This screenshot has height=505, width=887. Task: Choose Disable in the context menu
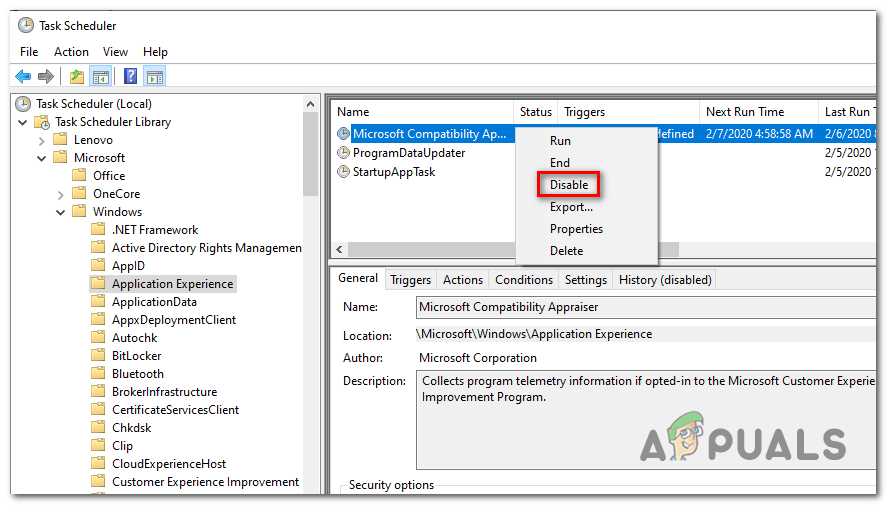click(569, 185)
